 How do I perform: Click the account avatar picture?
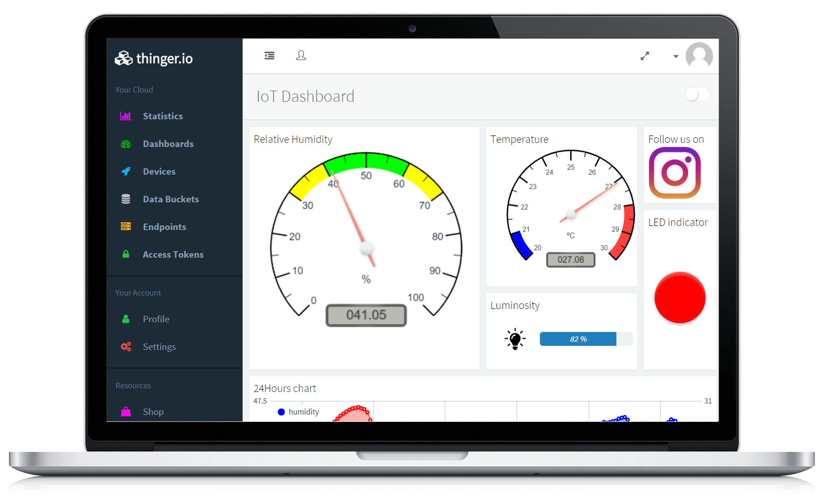699,56
